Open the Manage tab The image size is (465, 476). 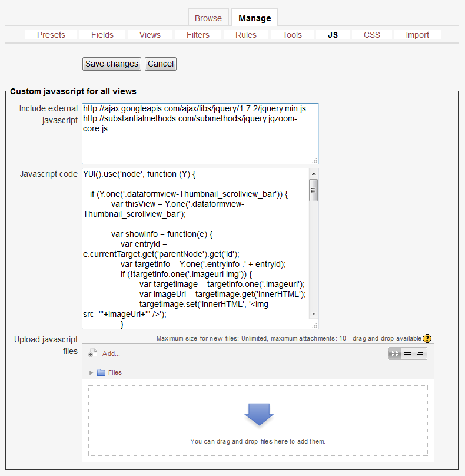(254, 18)
